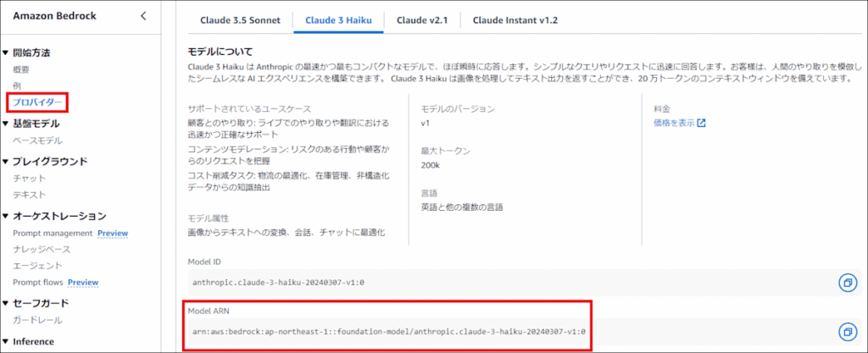
Task: Open the プロバイダー page in sidebar
Action: [37, 102]
